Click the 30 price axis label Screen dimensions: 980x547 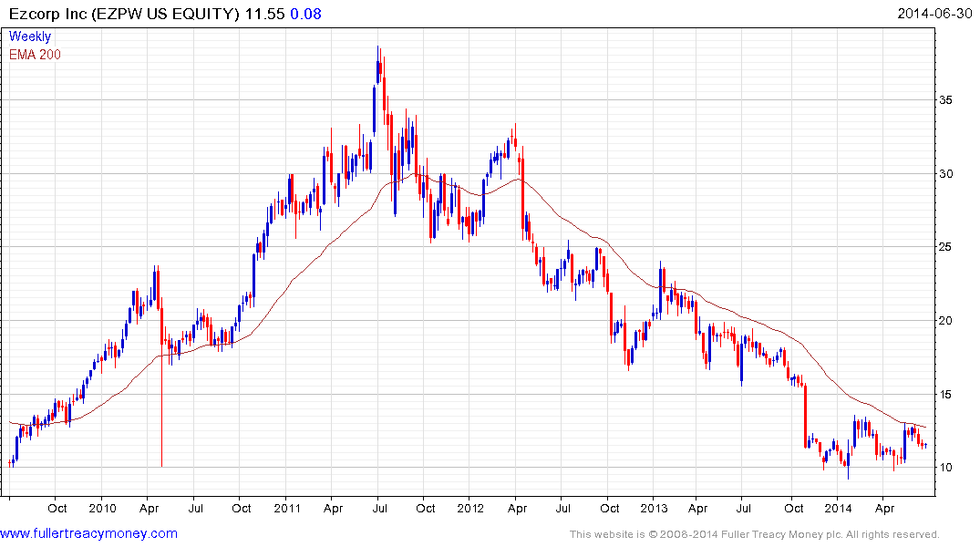(945, 174)
